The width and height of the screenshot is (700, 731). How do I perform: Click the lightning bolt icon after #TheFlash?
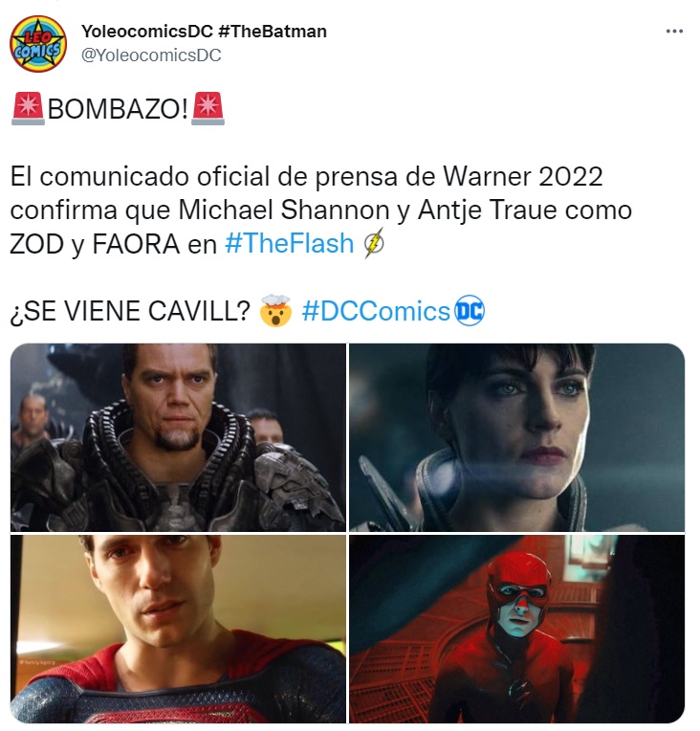click(374, 243)
